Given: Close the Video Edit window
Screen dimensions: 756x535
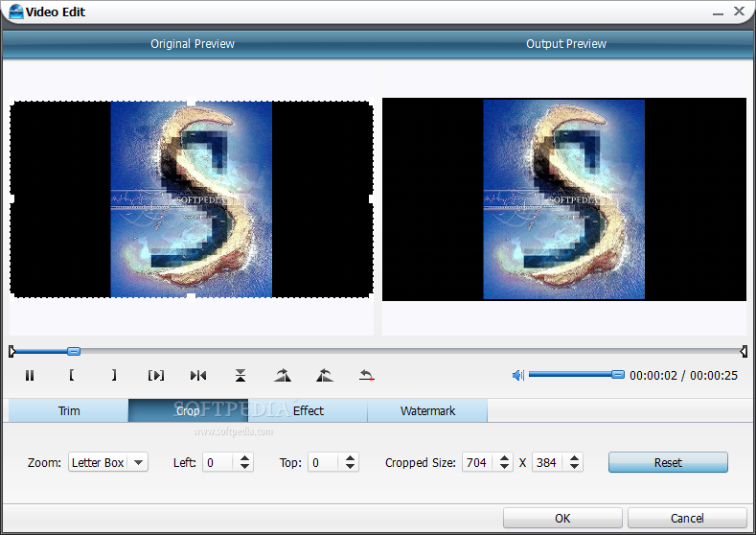Looking at the screenshot, I should click(739, 12).
